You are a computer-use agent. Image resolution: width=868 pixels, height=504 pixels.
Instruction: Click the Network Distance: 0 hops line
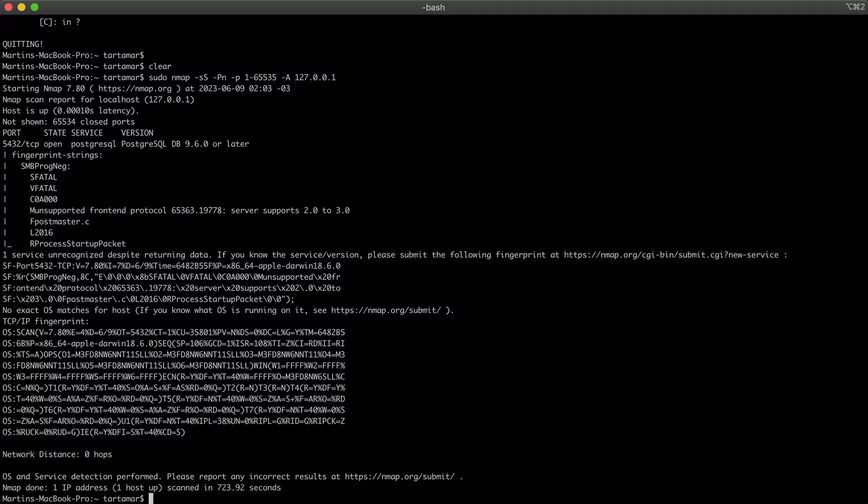pos(57,454)
